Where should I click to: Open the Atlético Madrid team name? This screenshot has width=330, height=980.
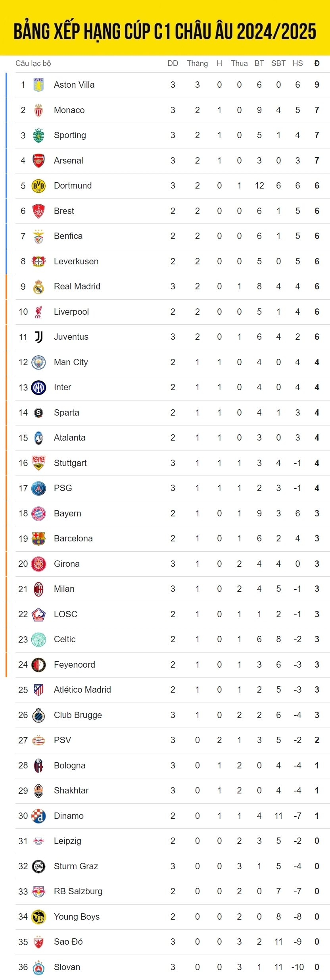tap(82, 690)
